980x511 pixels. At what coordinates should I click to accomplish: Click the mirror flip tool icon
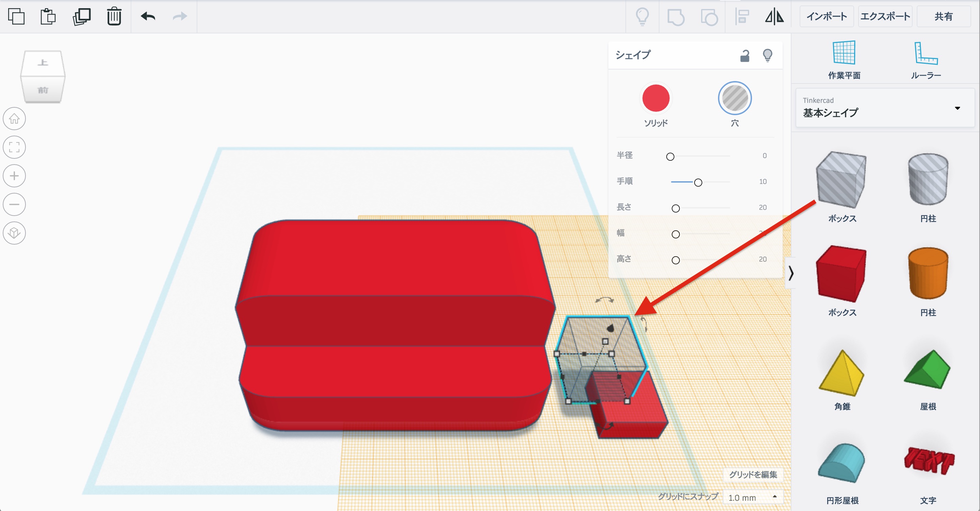point(774,16)
